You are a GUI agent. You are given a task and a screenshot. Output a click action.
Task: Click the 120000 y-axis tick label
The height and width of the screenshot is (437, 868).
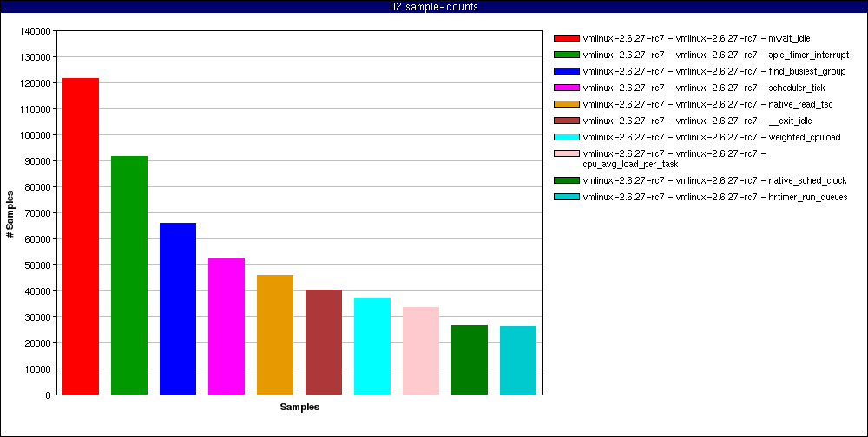(35, 83)
